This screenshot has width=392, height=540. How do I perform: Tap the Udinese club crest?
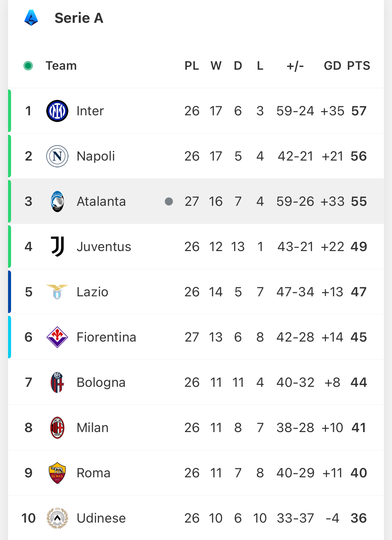click(x=57, y=518)
